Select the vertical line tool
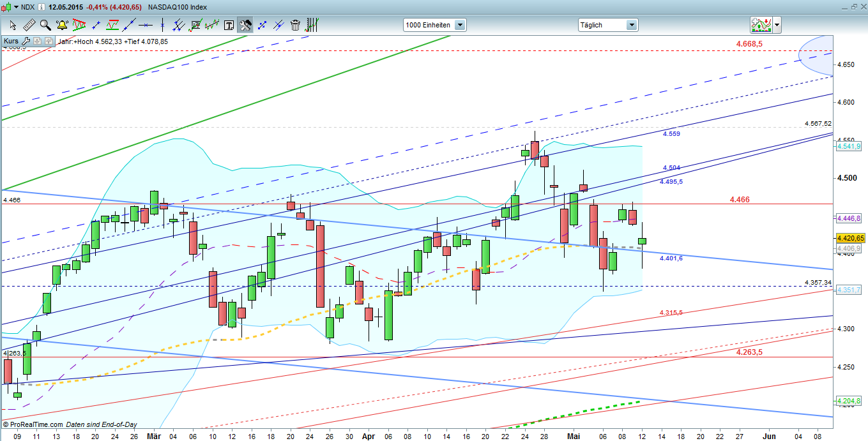 click(x=162, y=25)
